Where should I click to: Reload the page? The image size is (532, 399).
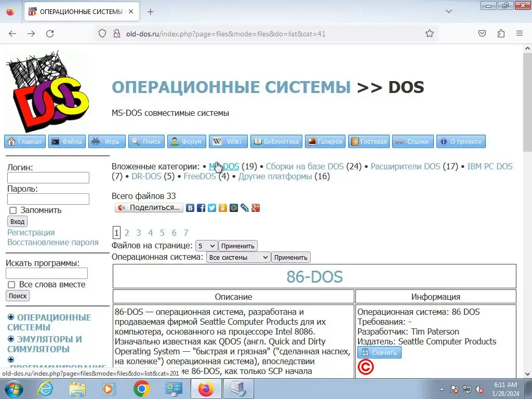coord(50,34)
